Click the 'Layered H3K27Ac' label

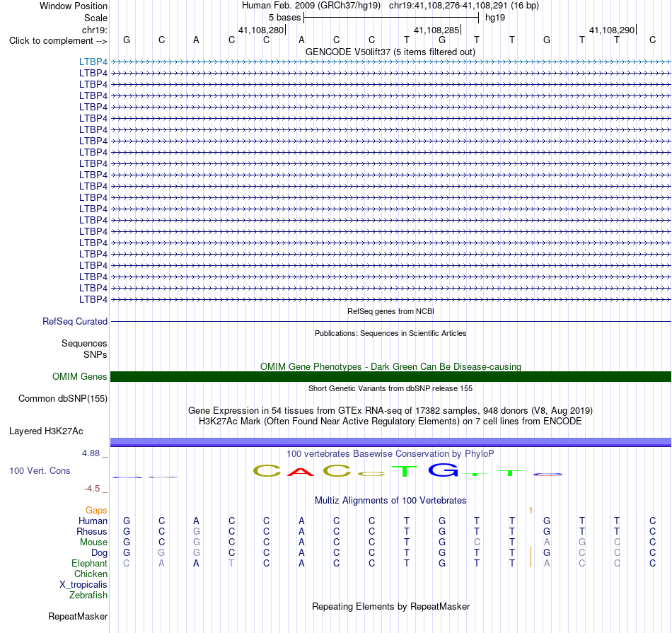pyautogui.click(x=46, y=431)
